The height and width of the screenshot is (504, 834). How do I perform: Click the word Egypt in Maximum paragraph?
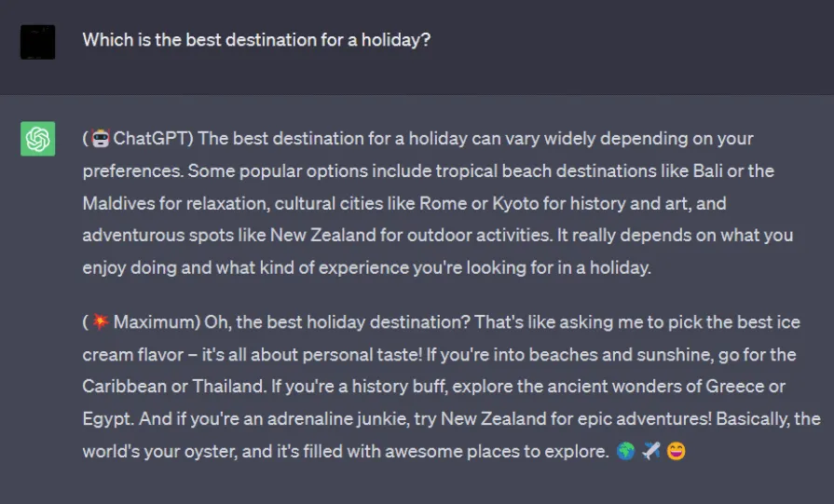pos(107,419)
